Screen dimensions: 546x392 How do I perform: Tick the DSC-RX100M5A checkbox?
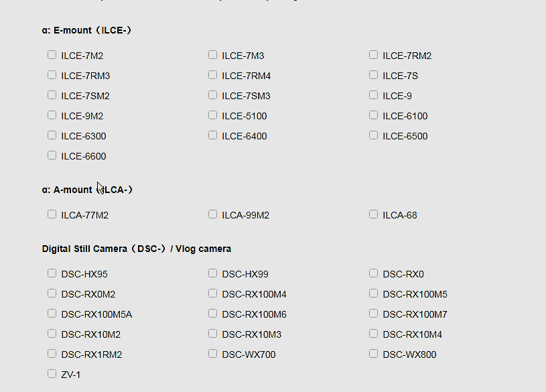click(x=52, y=314)
